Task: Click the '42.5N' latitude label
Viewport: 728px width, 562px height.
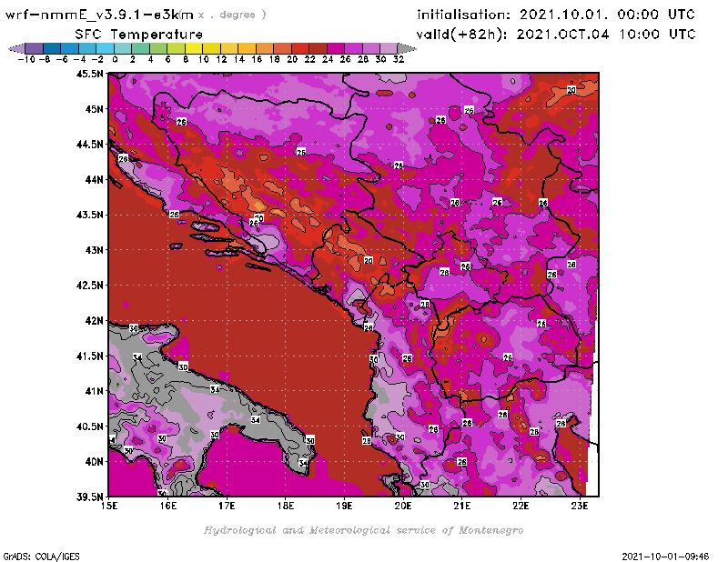Action: pyautogui.click(x=89, y=286)
